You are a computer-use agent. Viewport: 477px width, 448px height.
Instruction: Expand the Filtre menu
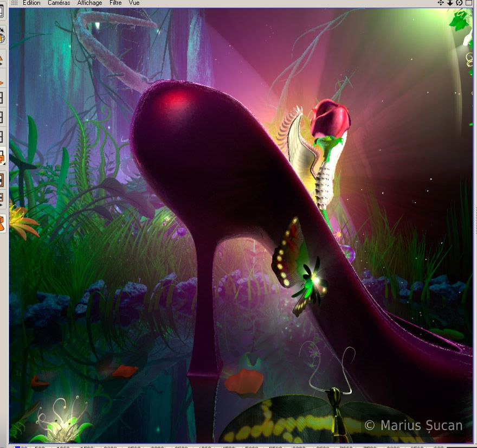(x=115, y=3)
